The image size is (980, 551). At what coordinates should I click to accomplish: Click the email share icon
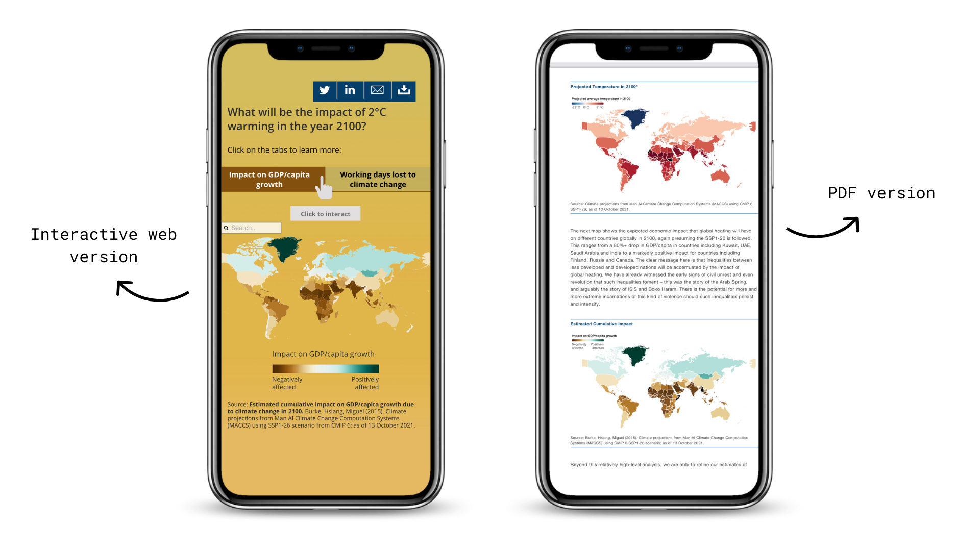376,90
